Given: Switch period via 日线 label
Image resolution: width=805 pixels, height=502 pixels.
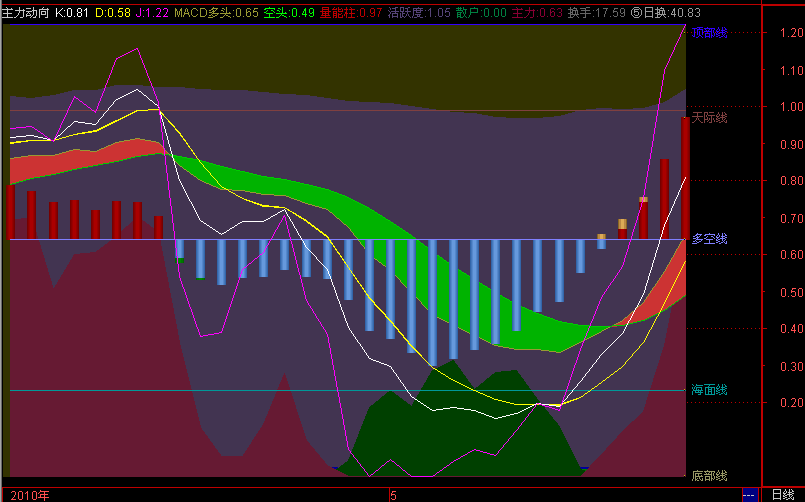Looking at the screenshot, I should pyautogui.click(x=783, y=495).
